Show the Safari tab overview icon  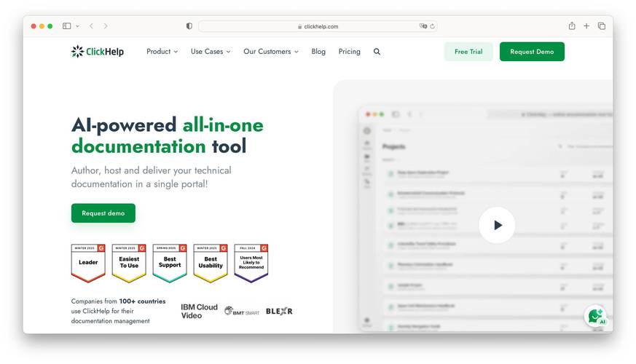click(602, 26)
